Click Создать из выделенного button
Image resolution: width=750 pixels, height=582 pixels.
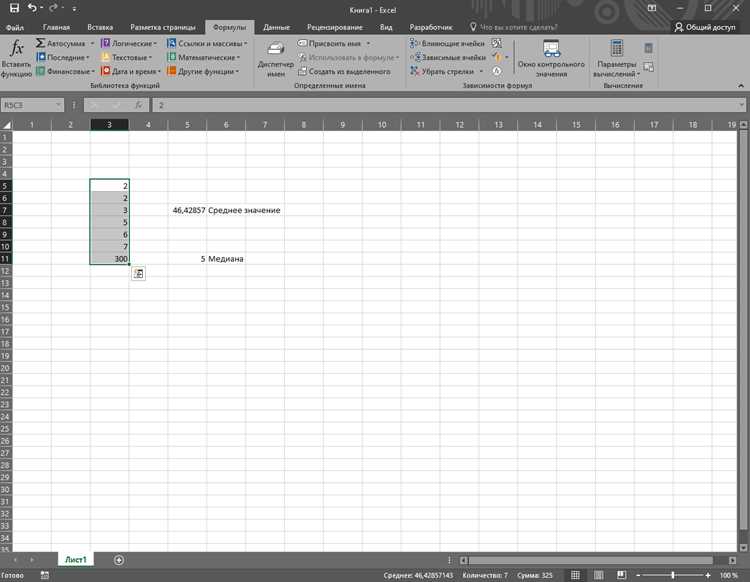point(344,72)
